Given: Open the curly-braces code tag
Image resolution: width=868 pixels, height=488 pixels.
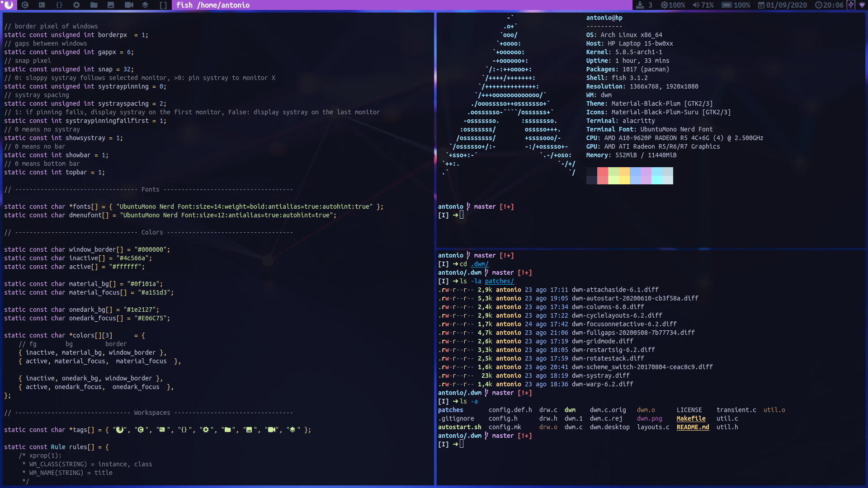Looking at the screenshot, I should tap(59, 5).
